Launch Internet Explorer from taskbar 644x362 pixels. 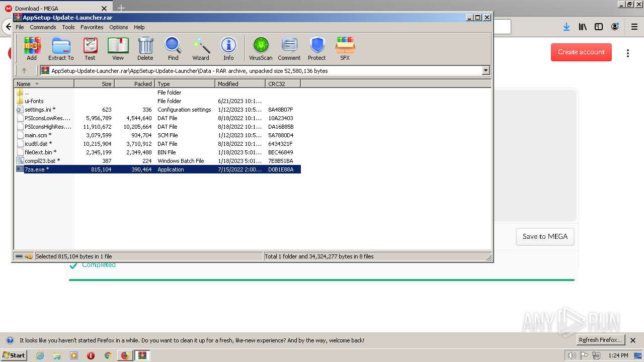coord(40,355)
